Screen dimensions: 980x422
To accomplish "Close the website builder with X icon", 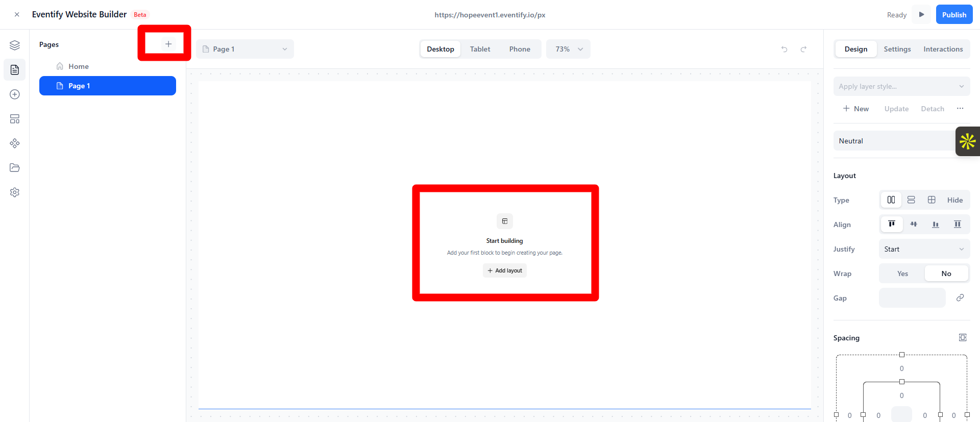I will [x=17, y=15].
